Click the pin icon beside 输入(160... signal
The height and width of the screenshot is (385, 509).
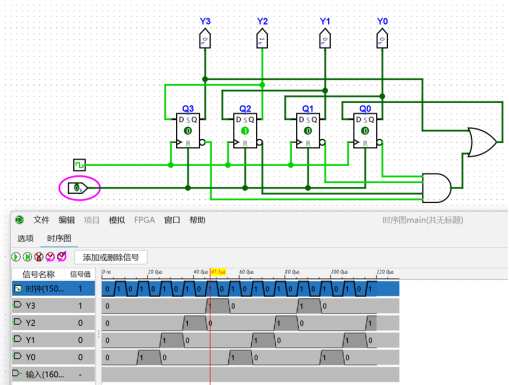(x=17, y=373)
